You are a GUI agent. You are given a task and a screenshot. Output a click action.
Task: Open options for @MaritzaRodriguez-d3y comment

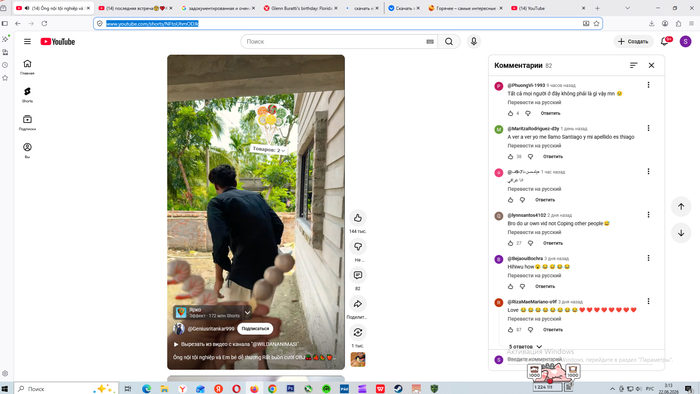pos(648,128)
